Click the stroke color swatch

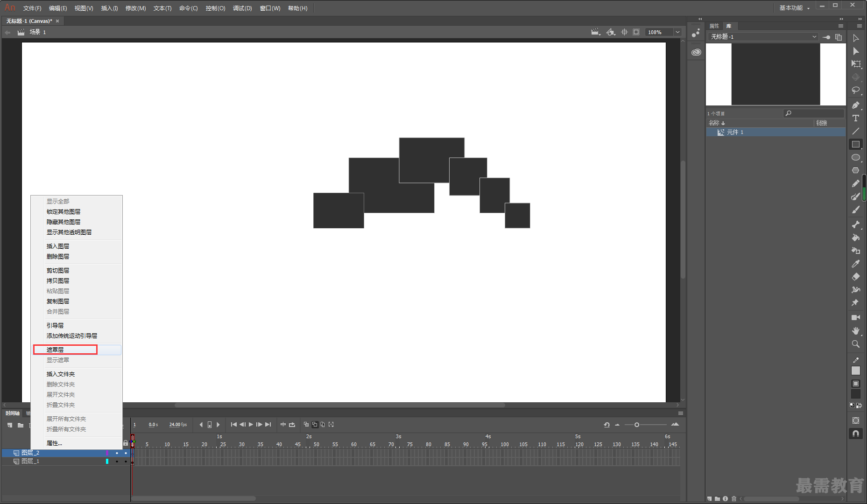coord(856,371)
